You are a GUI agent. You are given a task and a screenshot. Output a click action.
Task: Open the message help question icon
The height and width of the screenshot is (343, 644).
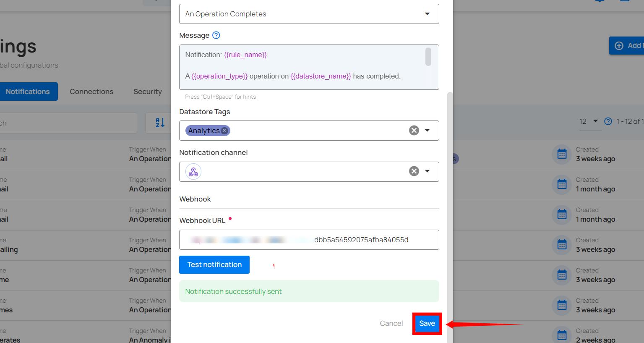click(216, 35)
